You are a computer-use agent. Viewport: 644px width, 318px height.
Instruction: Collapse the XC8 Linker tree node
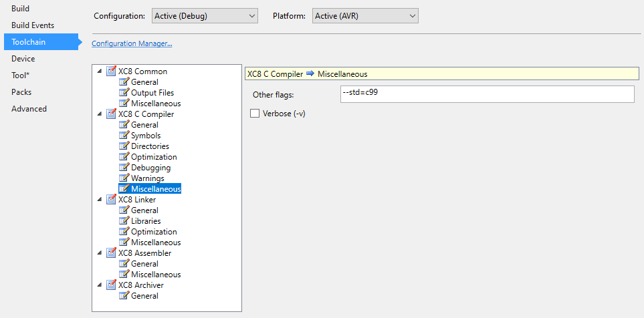[x=100, y=200]
